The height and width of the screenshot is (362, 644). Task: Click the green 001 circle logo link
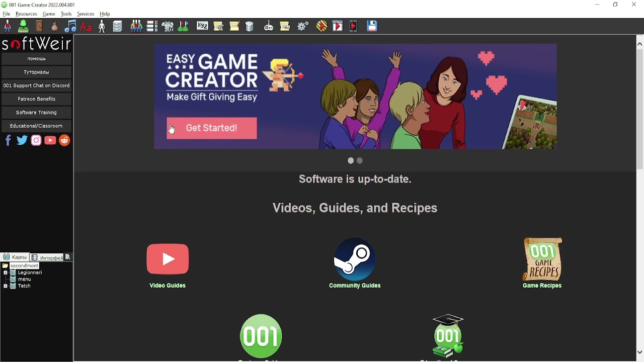point(261,336)
